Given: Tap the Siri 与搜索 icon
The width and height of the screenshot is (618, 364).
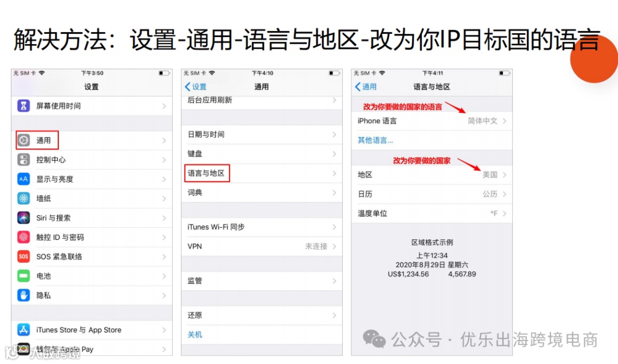Looking at the screenshot, I should pos(23,217).
